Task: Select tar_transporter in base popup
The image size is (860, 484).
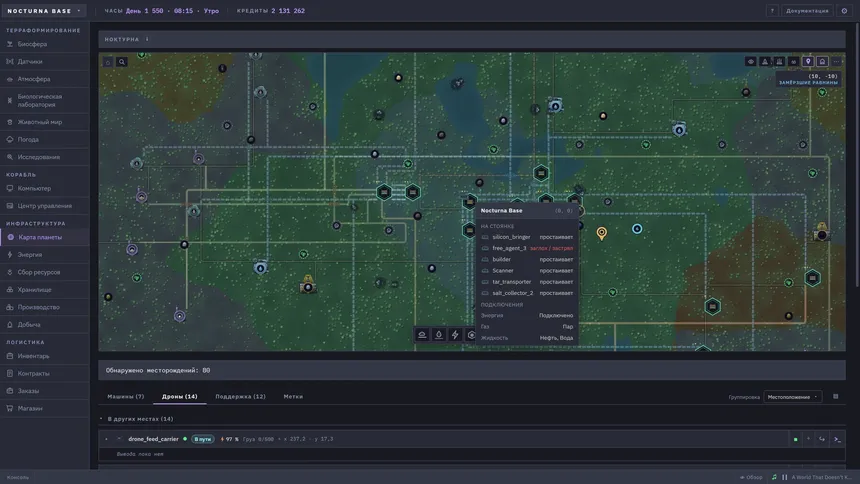Action: click(x=527, y=282)
